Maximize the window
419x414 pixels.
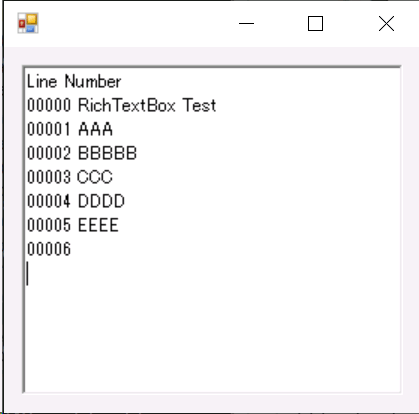coord(315,23)
